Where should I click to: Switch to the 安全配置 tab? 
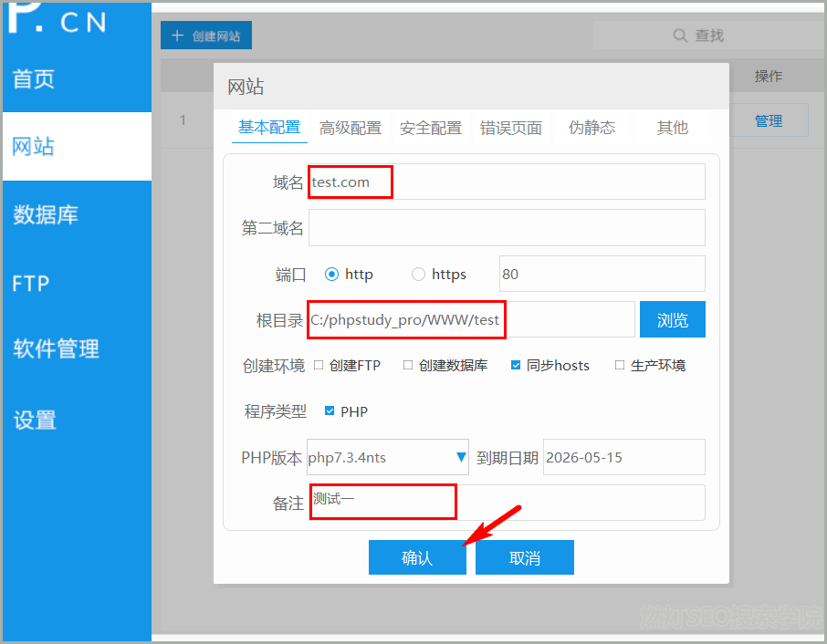point(431,128)
